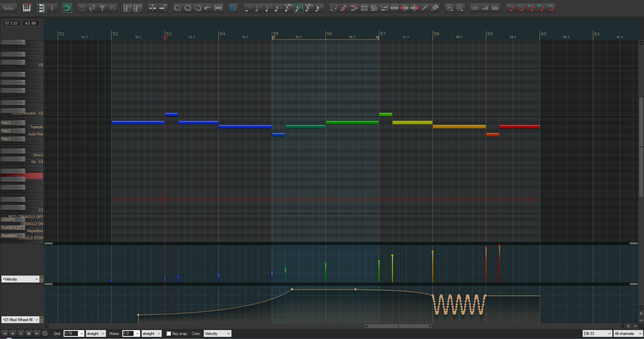This screenshot has width=644, height=339.
Task: Open notation clef view
Action: tap(52, 8)
